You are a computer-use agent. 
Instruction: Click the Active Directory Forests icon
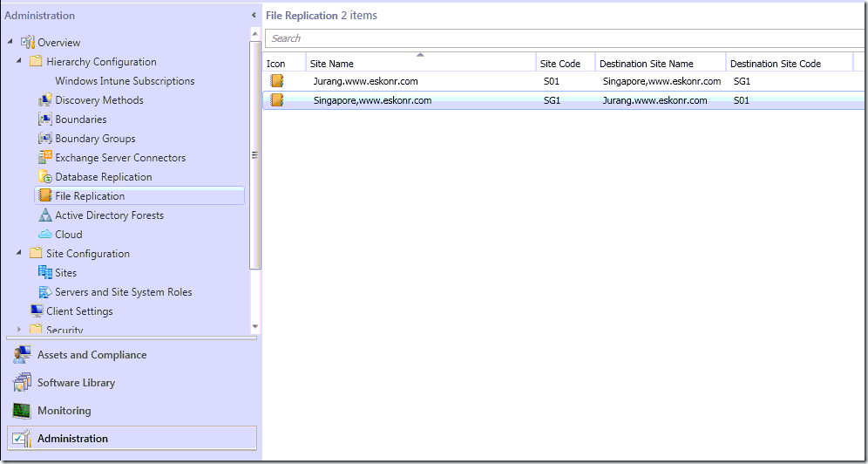click(x=45, y=215)
